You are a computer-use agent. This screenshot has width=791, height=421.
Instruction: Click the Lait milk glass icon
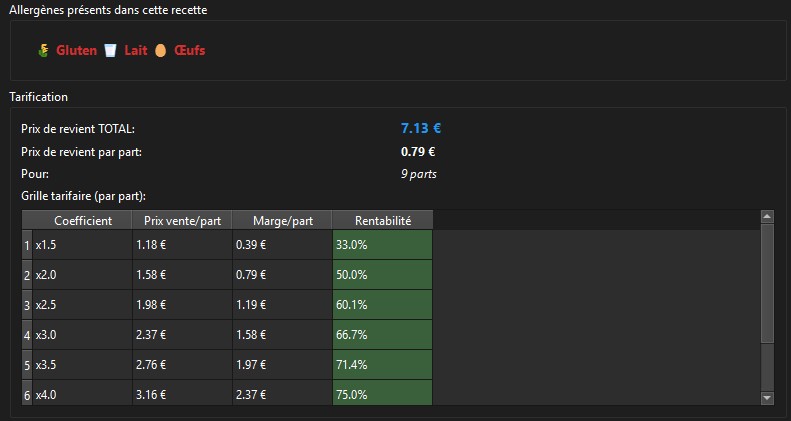click(x=110, y=50)
